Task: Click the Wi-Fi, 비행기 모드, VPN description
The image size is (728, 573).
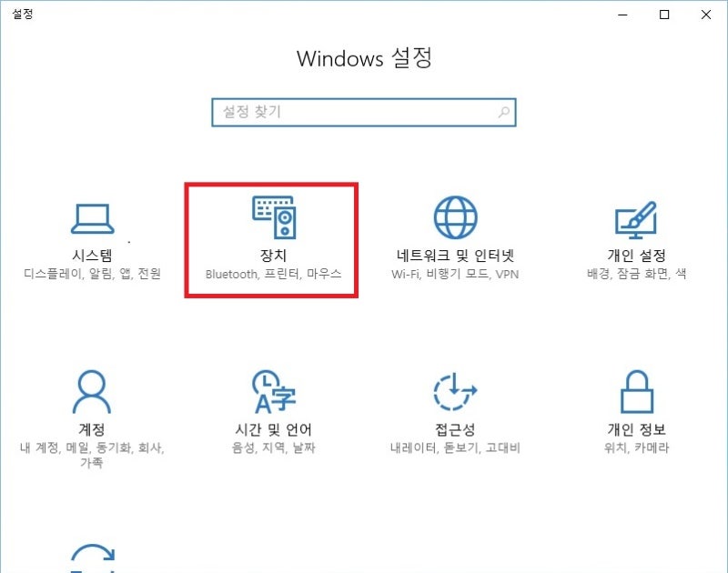Action: (x=455, y=274)
